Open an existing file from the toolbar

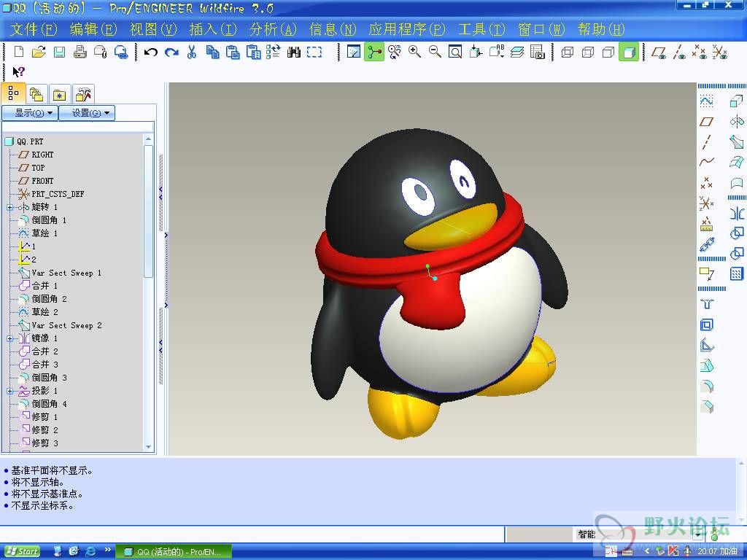coord(39,52)
